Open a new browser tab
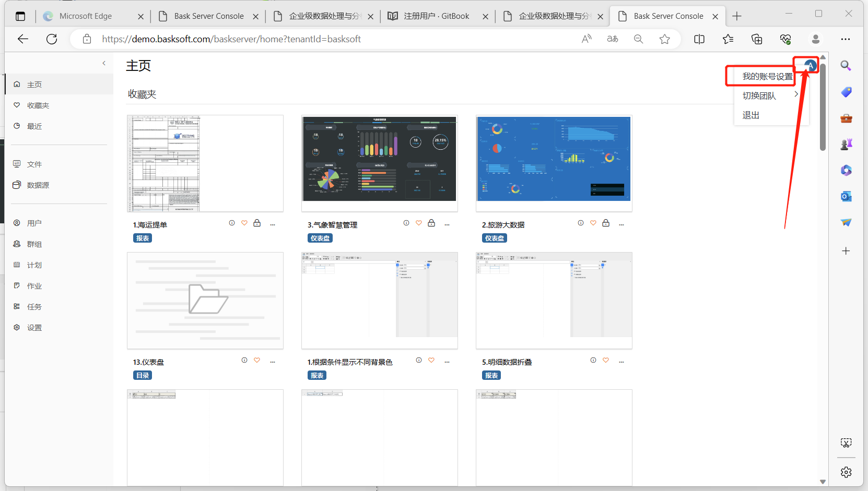 (x=737, y=16)
